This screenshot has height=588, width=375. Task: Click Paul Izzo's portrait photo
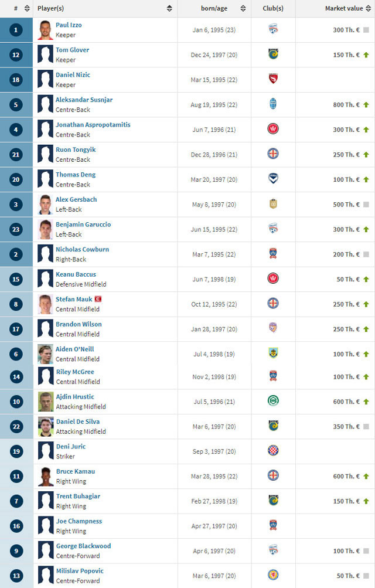coord(45,30)
